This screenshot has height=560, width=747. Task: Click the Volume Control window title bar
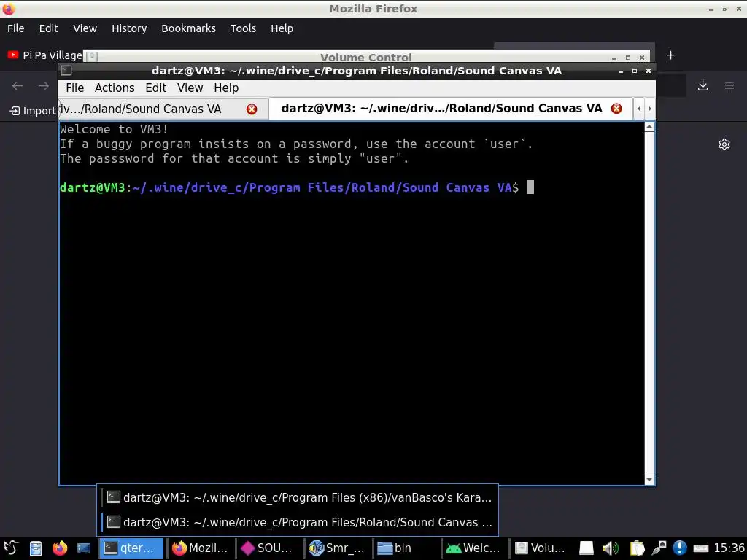(x=366, y=57)
